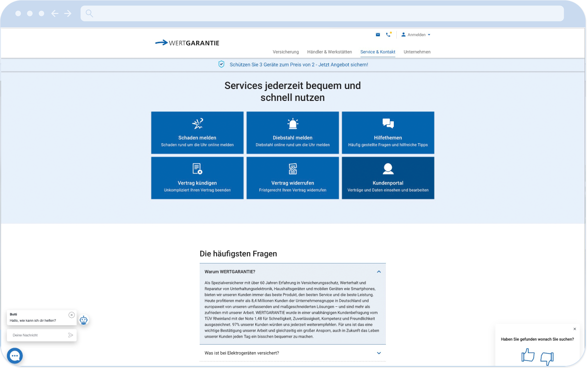Click Häufig gestellte Fragen und hilfreiche Tipps subtitle
Image resolution: width=588 pixels, height=368 pixels.
388,145
